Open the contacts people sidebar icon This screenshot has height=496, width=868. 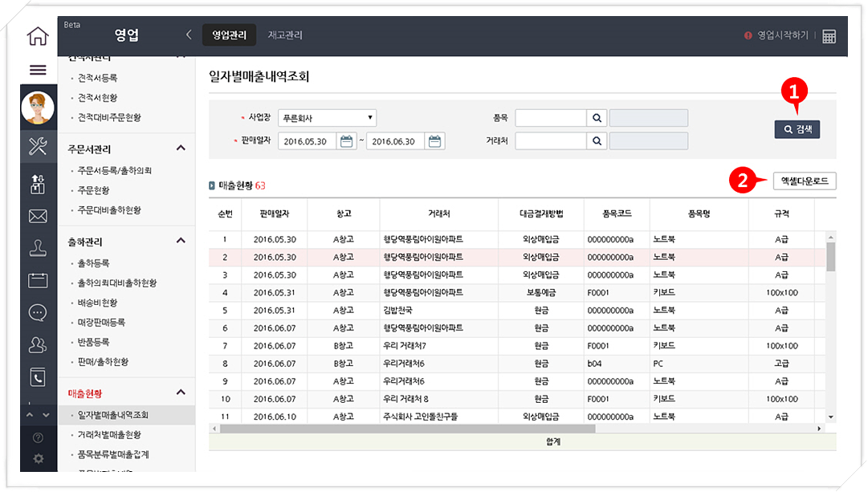click(x=38, y=345)
